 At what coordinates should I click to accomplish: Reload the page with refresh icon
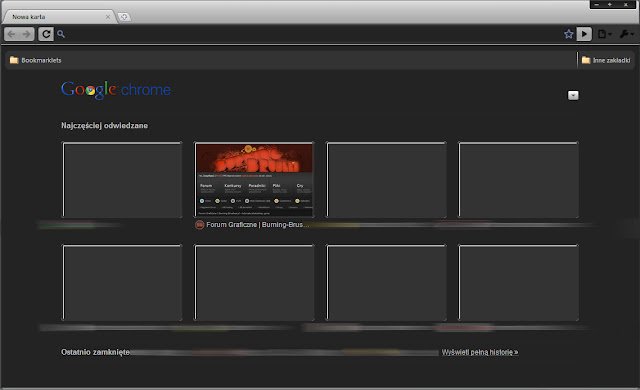pyautogui.click(x=46, y=34)
